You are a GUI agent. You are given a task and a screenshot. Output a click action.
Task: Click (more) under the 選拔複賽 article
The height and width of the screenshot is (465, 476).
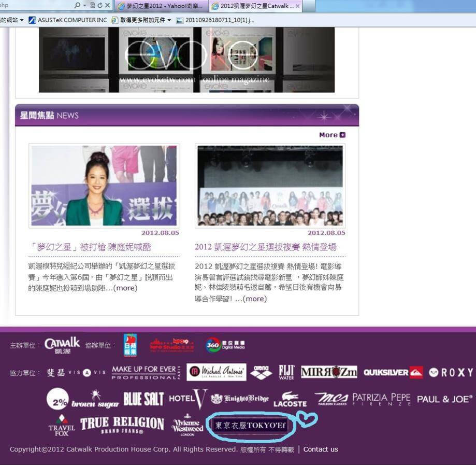[255, 299]
